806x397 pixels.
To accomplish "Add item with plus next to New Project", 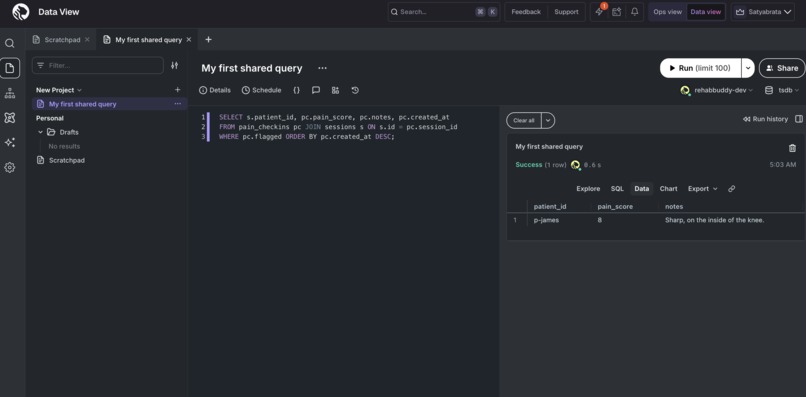I will [x=177, y=89].
